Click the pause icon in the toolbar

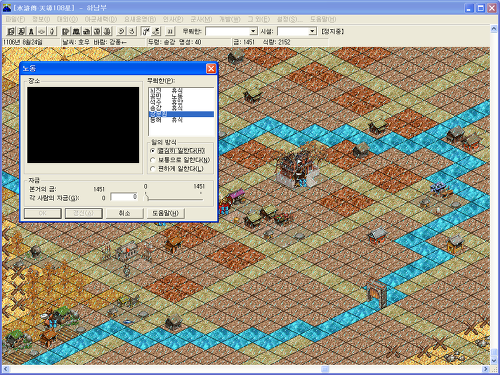point(170,31)
